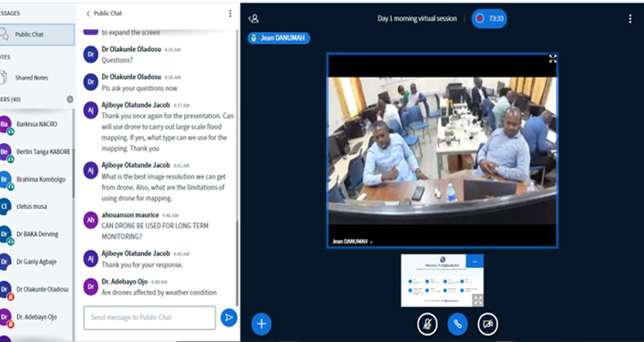Screen dimensions: 644x342
Task: Expand the presentation thumbnail to fullscreen
Action: [x=477, y=300]
